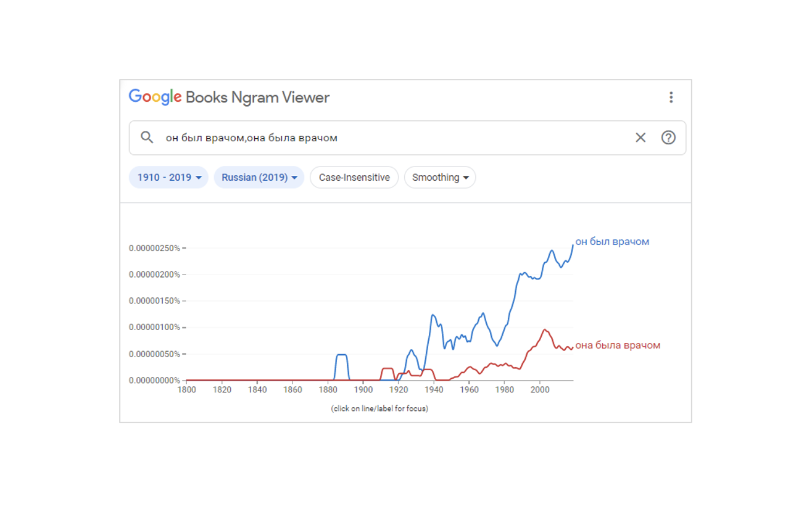Click the 0.00000200% y-axis label
Image resolution: width=812 pixels, height=517 pixels.
coord(154,275)
